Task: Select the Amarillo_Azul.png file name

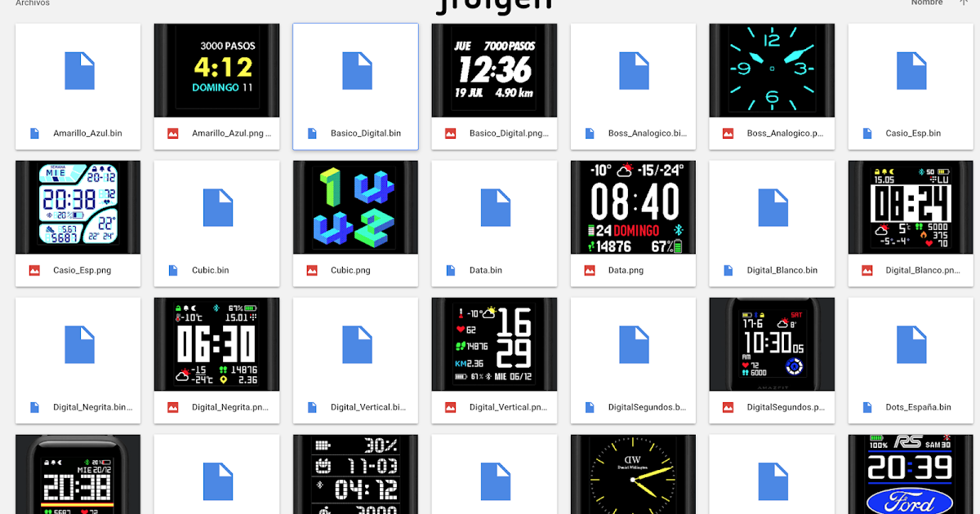Action: coord(231,133)
